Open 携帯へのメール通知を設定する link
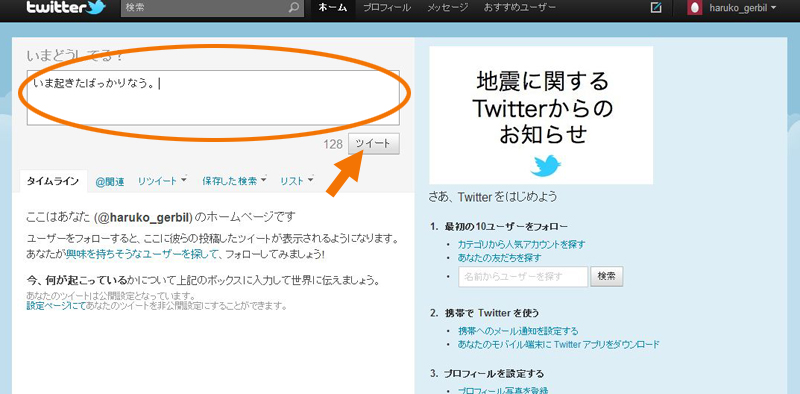 518,331
